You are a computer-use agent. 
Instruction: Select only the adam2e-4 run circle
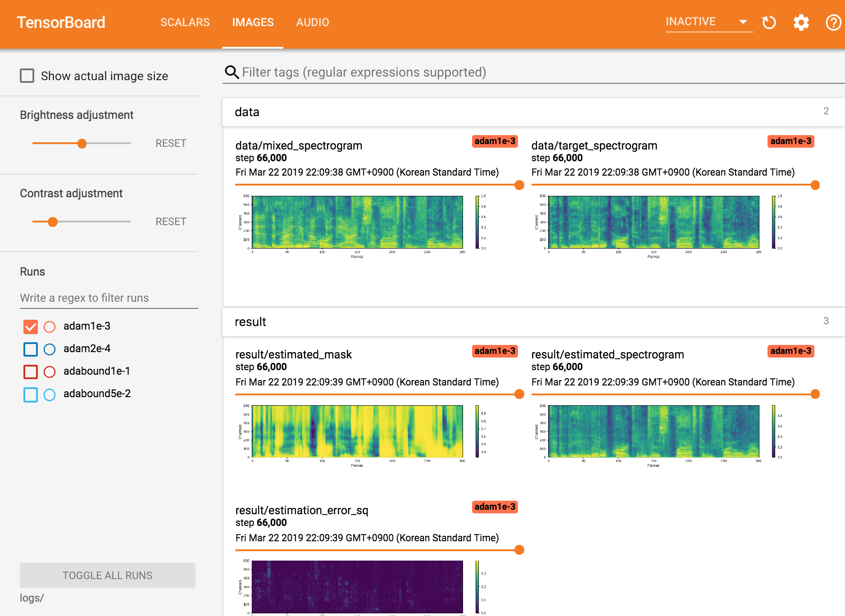pos(50,349)
